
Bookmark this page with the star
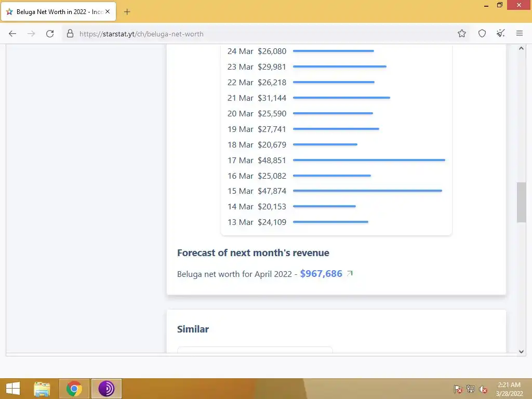tap(462, 33)
